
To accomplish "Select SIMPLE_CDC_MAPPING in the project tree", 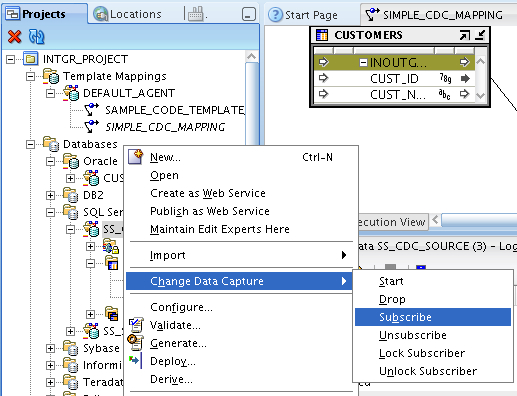I will pyautogui.click(x=165, y=127).
